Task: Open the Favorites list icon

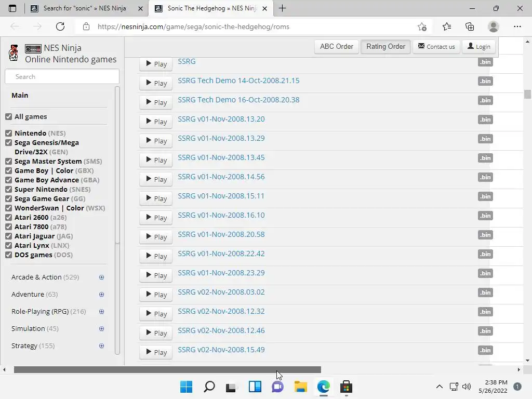Action: pos(446,26)
